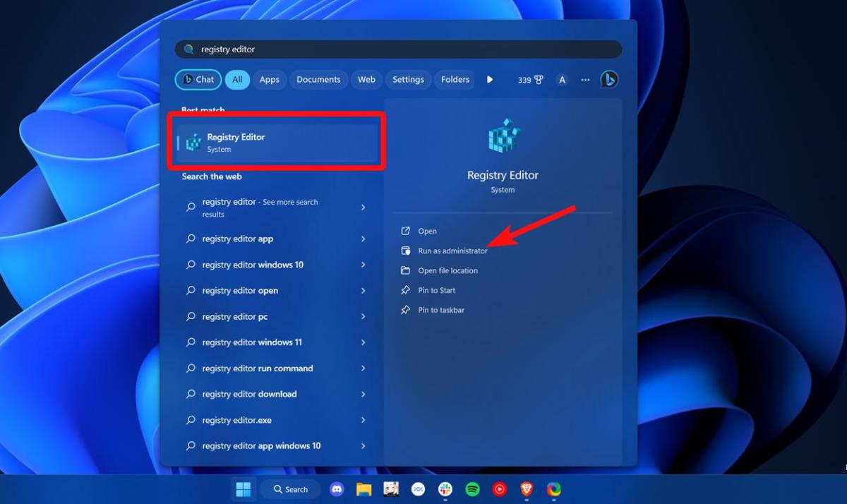Image resolution: width=847 pixels, height=504 pixels.
Task: Open Slack from the taskbar
Action: tap(445, 488)
